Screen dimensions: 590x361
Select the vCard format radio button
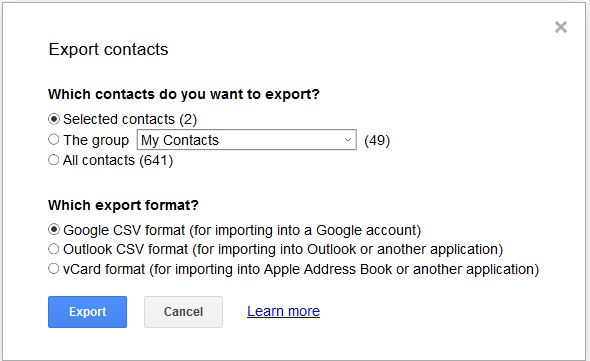coord(54,269)
